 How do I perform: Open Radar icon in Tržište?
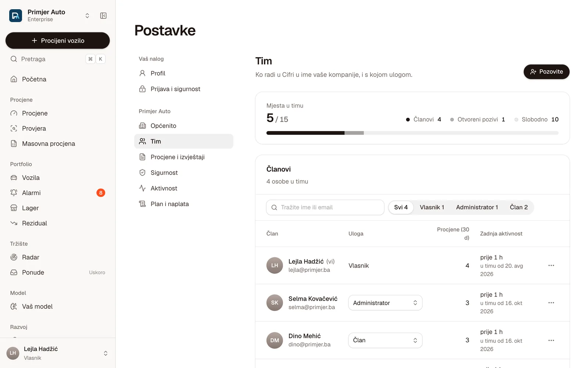[x=14, y=257]
